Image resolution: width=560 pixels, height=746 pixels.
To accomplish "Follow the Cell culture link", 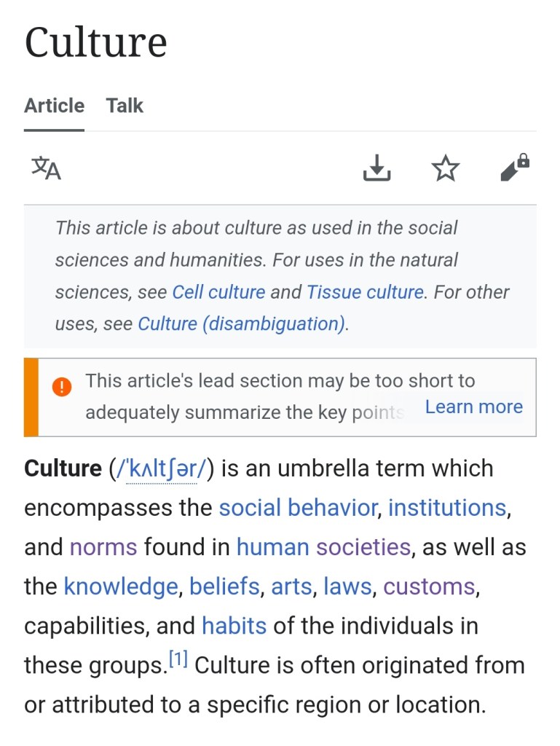I will [x=218, y=292].
